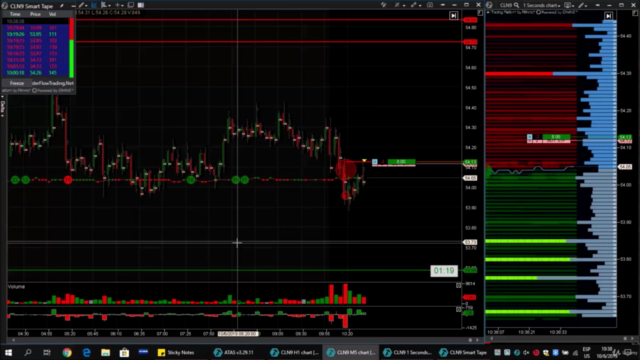Image resolution: width=640 pixels, height=360 pixels.
Task: Open the dropdown next to the crossed pencil icon
Action: coord(404,5)
